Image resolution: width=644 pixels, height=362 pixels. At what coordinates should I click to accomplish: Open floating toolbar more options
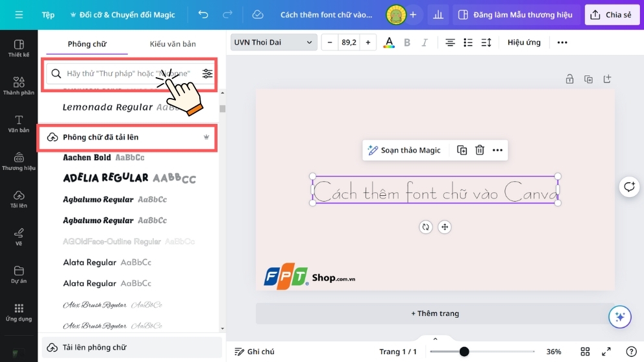click(497, 151)
